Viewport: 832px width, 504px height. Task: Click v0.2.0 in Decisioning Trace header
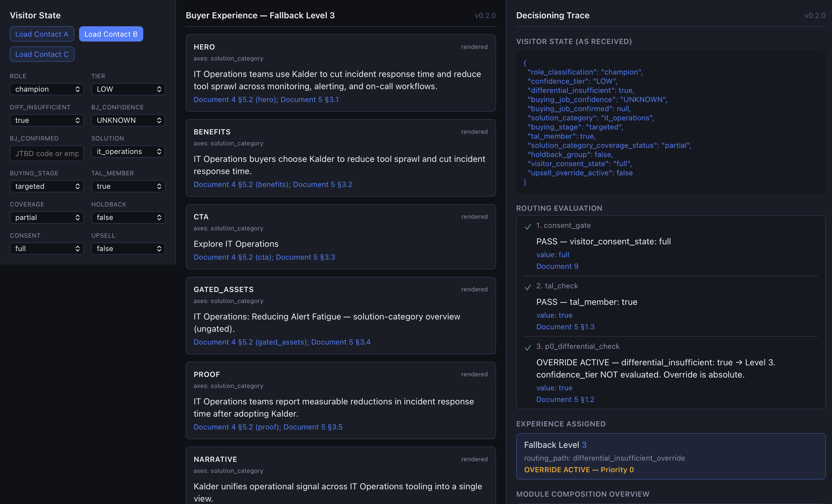(815, 16)
